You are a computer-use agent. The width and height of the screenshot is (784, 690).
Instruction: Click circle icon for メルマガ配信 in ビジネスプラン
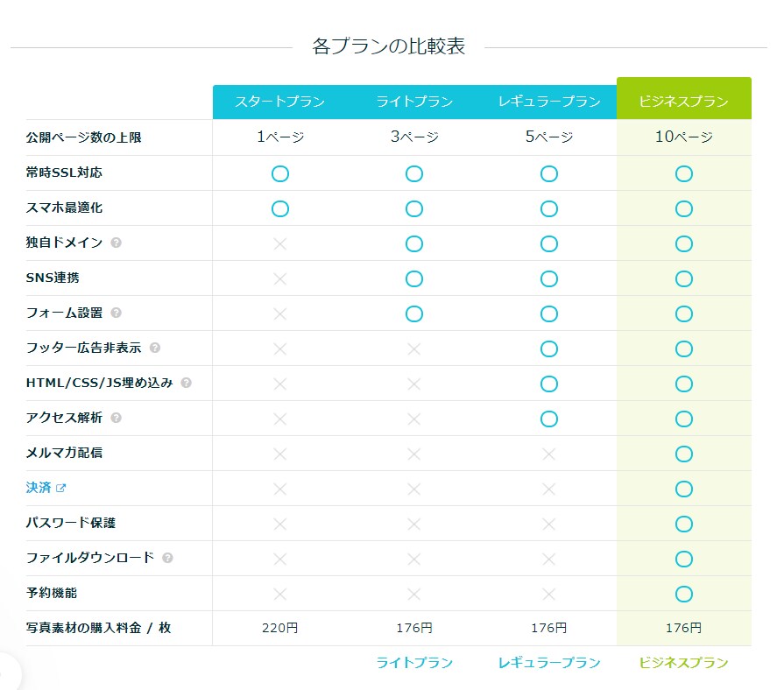(684, 454)
